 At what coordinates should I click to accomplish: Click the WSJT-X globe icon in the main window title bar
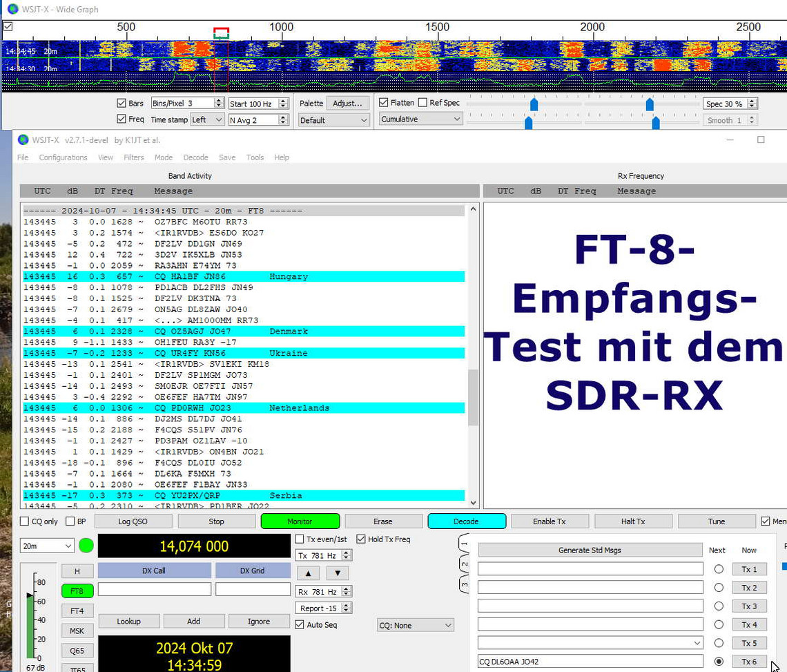click(x=23, y=140)
